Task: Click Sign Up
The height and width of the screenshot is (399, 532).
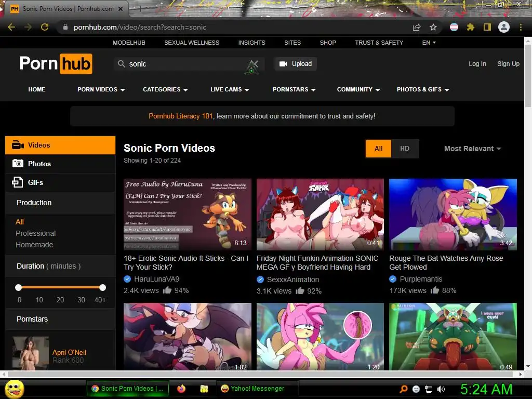Action: click(x=508, y=64)
